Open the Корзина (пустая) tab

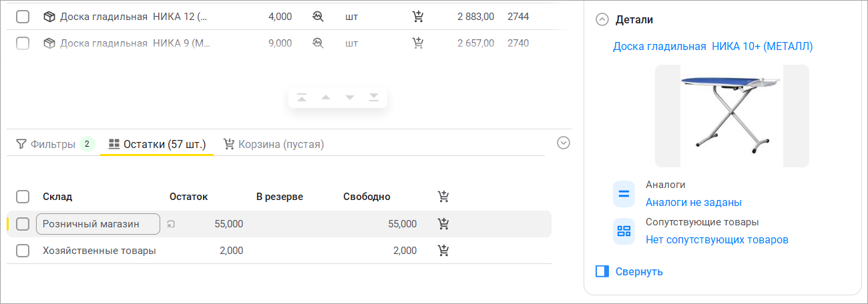274,144
